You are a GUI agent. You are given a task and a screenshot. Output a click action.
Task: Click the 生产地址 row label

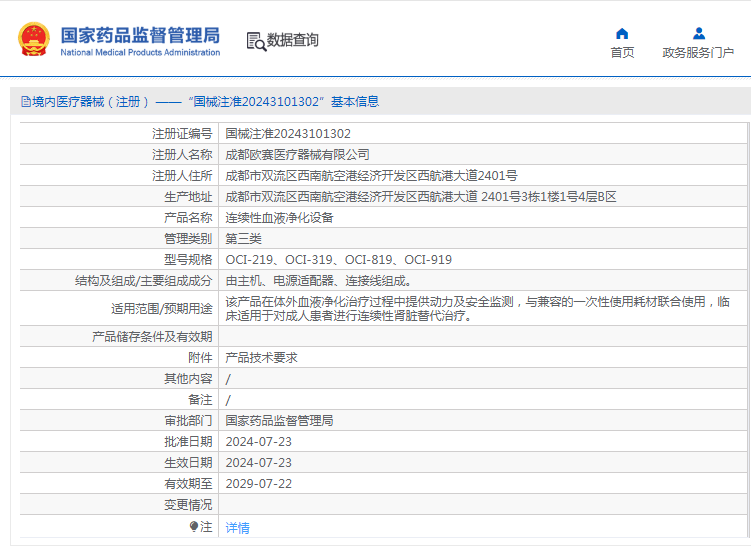point(188,197)
